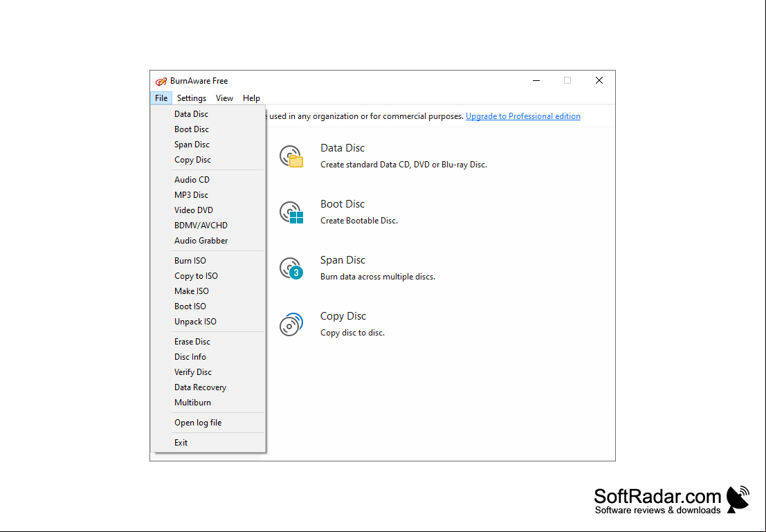Choose Unpack ISO menu entry

click(x=208, y=322)
